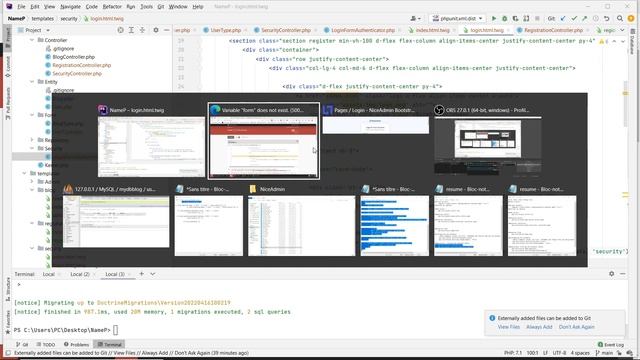Switch to Pages / Login NiceAdmin thumbnail
This screenshot has height=360, width=640.
click(x=376, y=120)
